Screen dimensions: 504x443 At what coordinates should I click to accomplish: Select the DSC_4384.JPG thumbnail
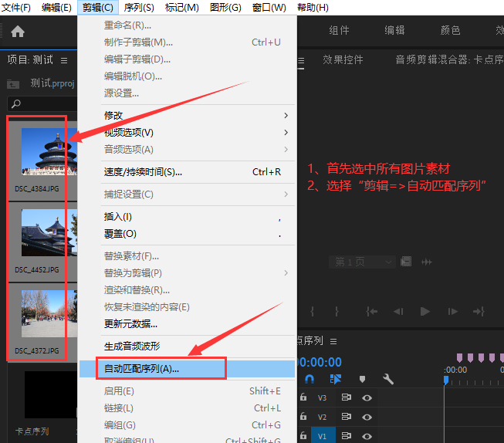tap(49, 151)
